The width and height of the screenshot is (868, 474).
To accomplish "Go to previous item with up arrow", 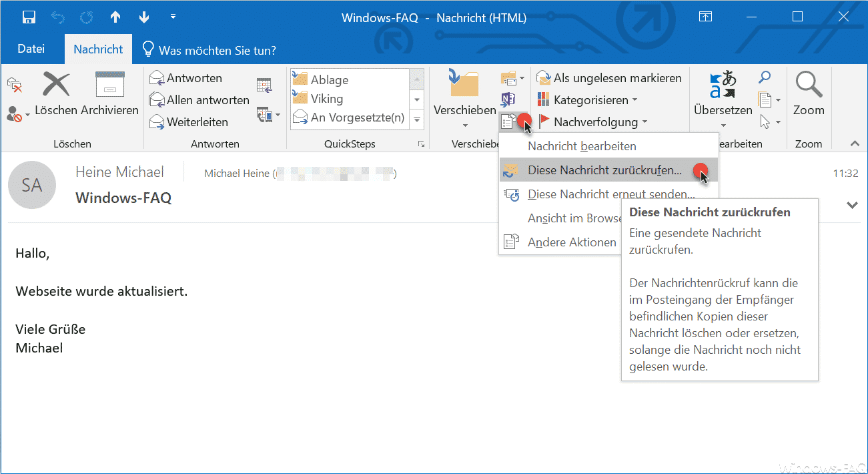I will (115, 17).
